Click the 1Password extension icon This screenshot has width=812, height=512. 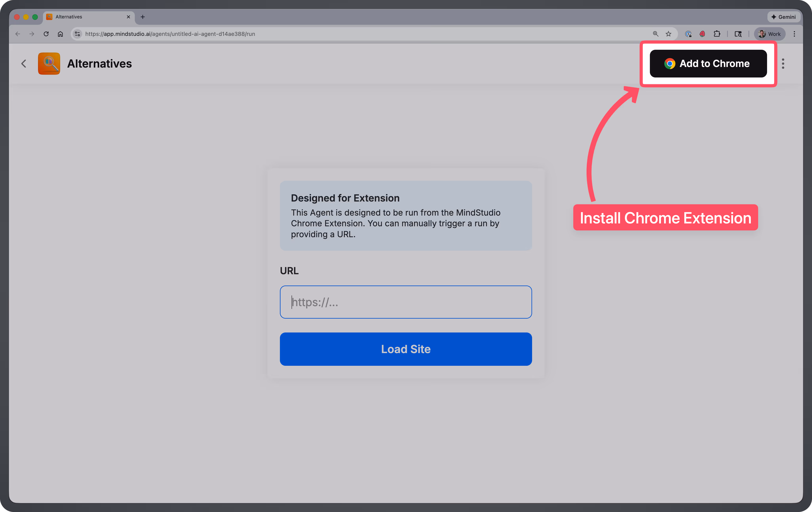pos(689,34)
